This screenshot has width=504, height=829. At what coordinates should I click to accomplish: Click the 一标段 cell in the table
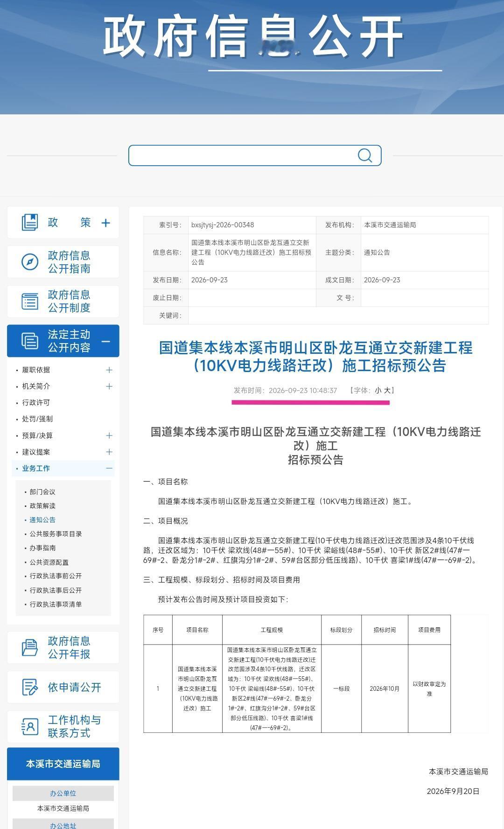tap(341, 688)
